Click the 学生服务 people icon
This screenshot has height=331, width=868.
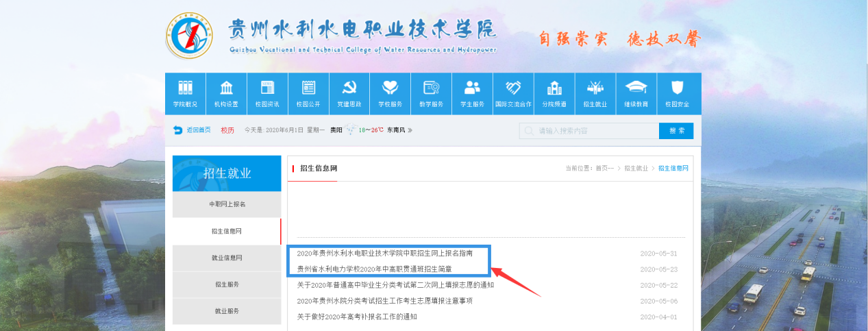[x=472, y=88]
